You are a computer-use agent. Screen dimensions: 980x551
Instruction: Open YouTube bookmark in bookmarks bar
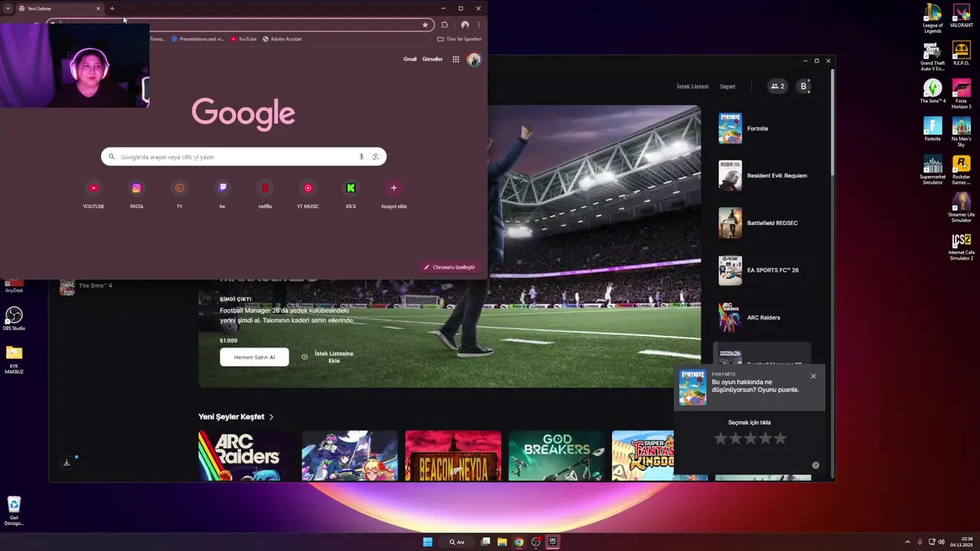tap(243, 39)
